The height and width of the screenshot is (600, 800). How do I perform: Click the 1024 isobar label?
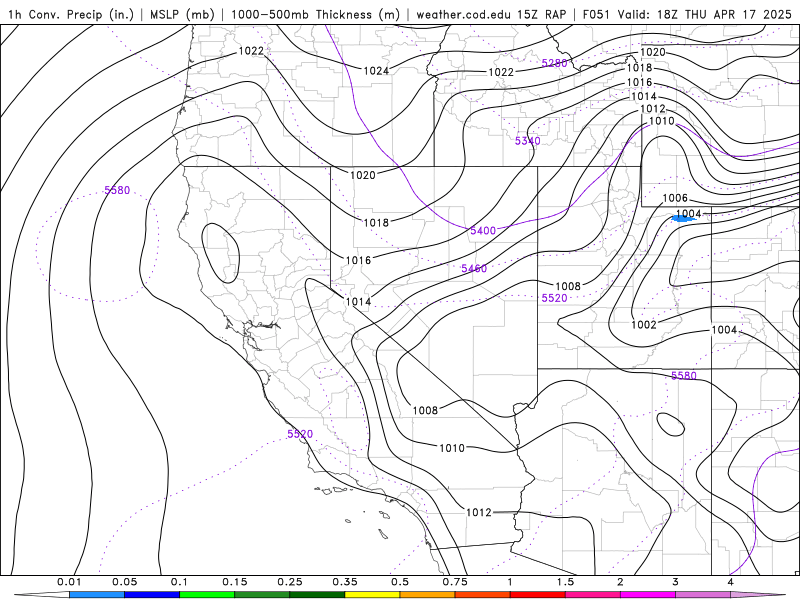pos(376,71)
